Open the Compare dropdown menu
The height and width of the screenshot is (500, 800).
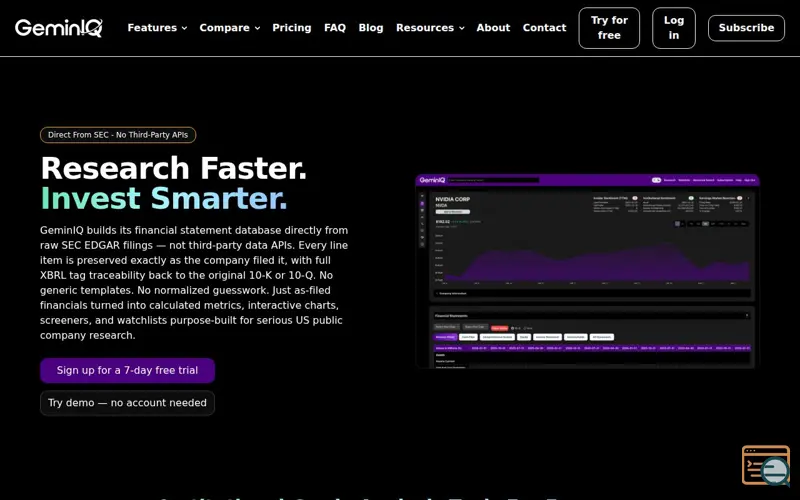(230, 28)
